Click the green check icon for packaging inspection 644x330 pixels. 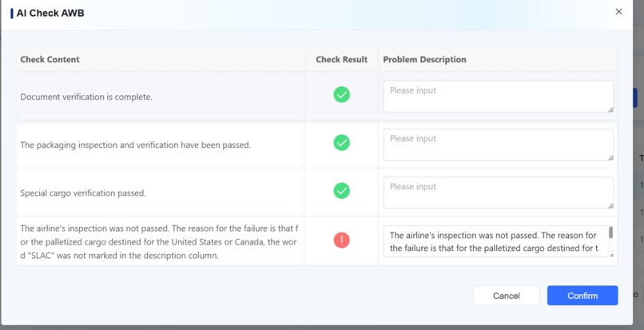[341, 142]
